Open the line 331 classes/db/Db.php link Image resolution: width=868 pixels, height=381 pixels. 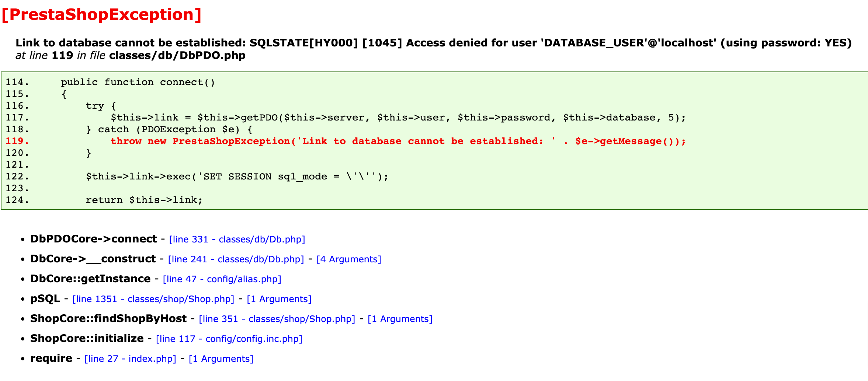237,240
